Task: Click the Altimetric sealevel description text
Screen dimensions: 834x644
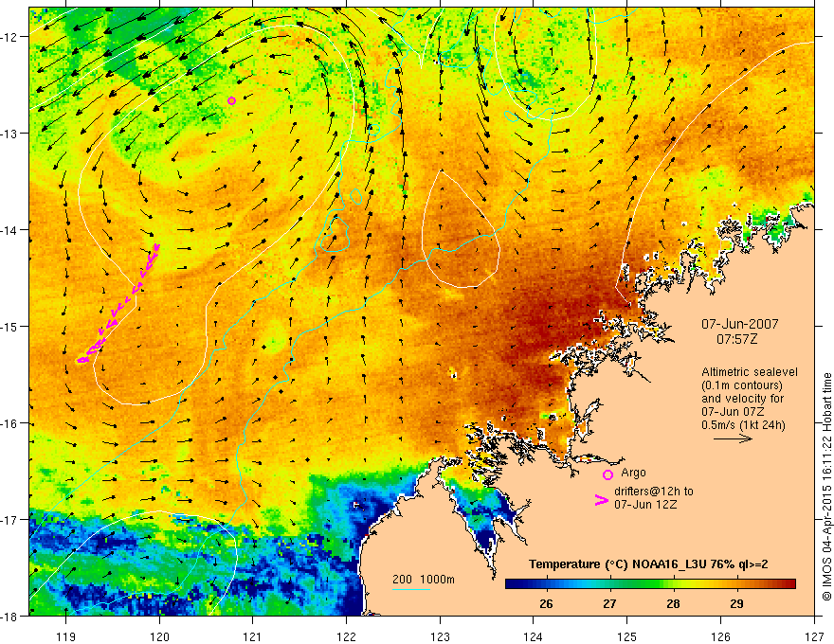Action: [x=749, y=399]
